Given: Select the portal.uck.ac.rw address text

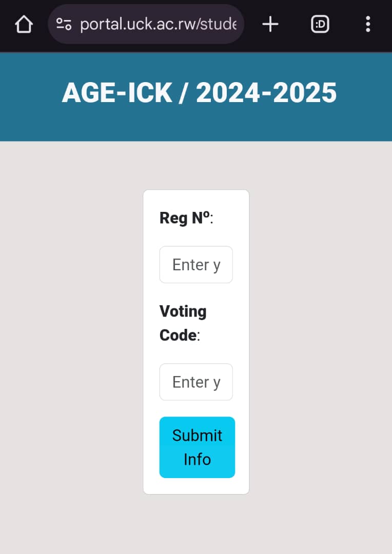Looking at the screenshot, I should (x=158, y=24).
